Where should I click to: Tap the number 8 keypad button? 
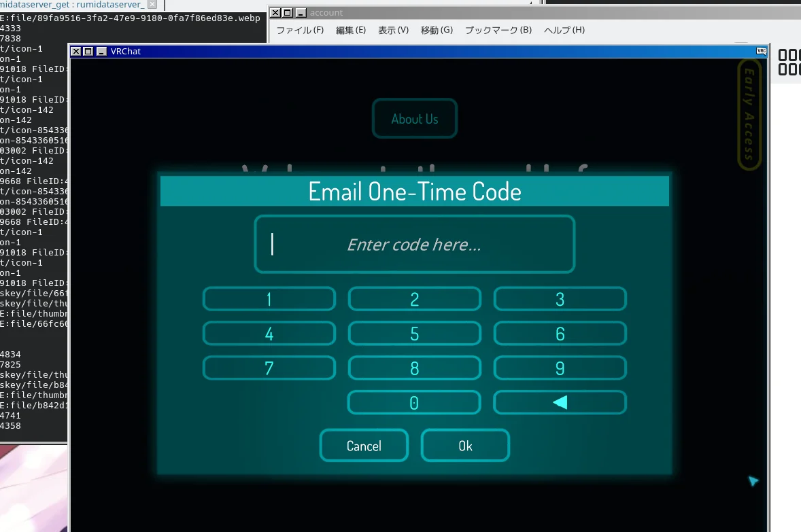point(414,368)
